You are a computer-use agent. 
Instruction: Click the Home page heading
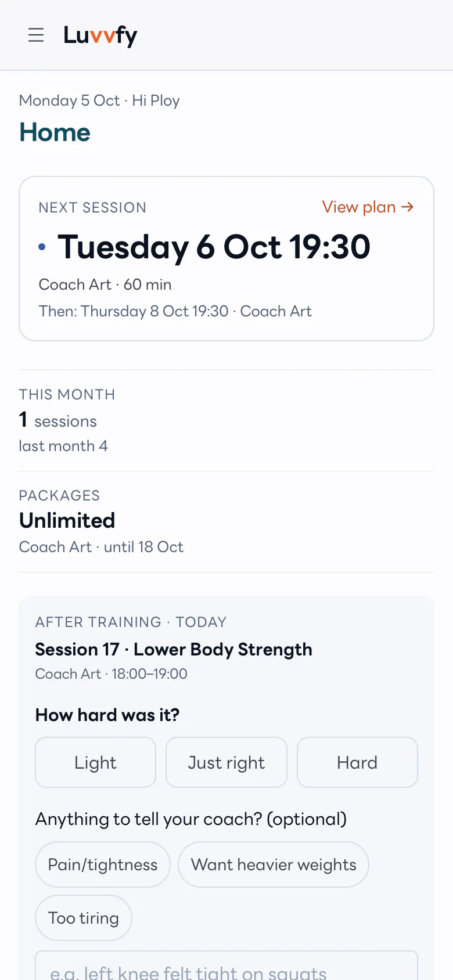click(55, 132)
